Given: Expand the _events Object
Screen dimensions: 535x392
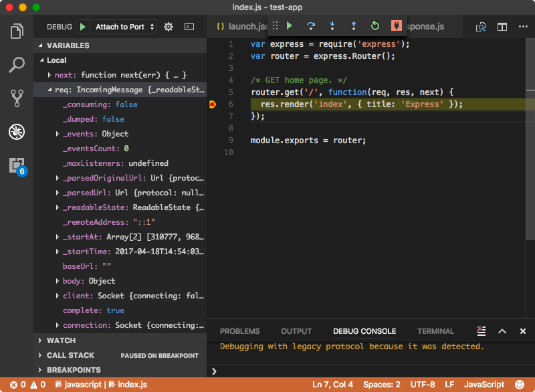Looking at the screenshot, I should point(58,134).
